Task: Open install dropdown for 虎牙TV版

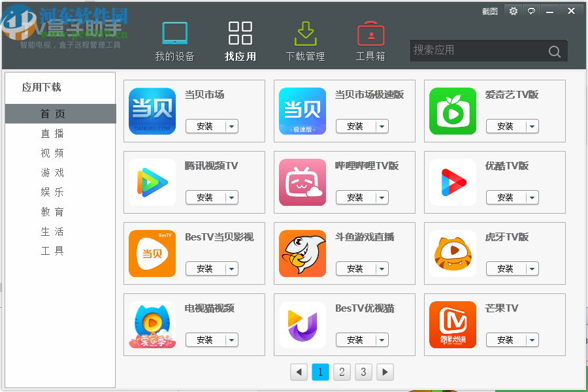Action: (532, 269)
